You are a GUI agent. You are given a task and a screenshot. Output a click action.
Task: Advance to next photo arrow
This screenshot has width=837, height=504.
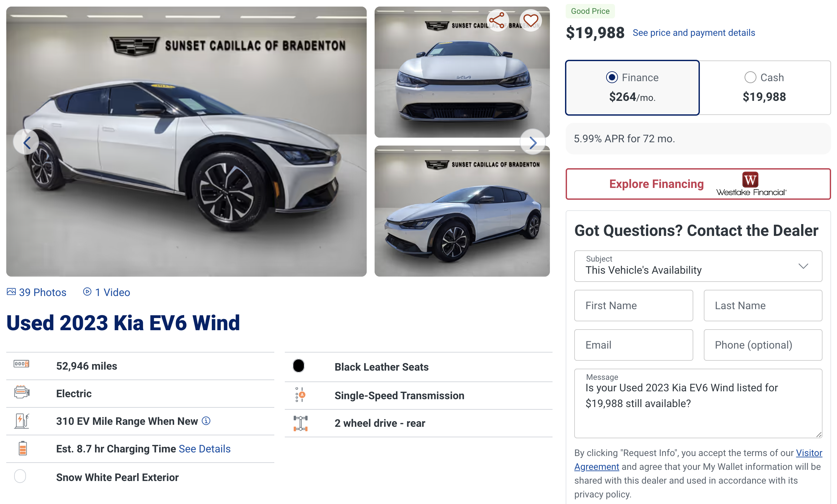click(x=533, y=142)
